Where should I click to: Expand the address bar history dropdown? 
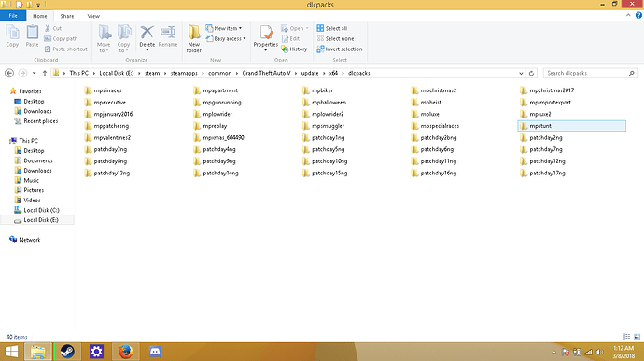[x=521, y=73]
